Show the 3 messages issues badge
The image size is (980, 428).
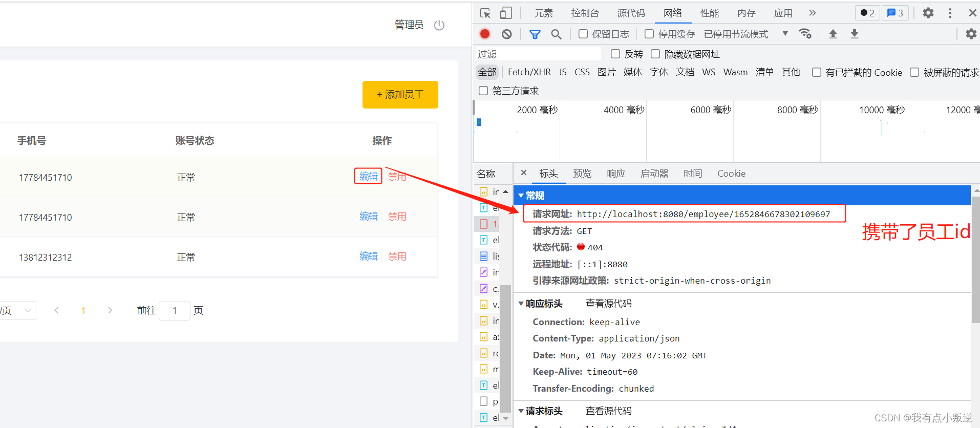[x=895, y=13]
